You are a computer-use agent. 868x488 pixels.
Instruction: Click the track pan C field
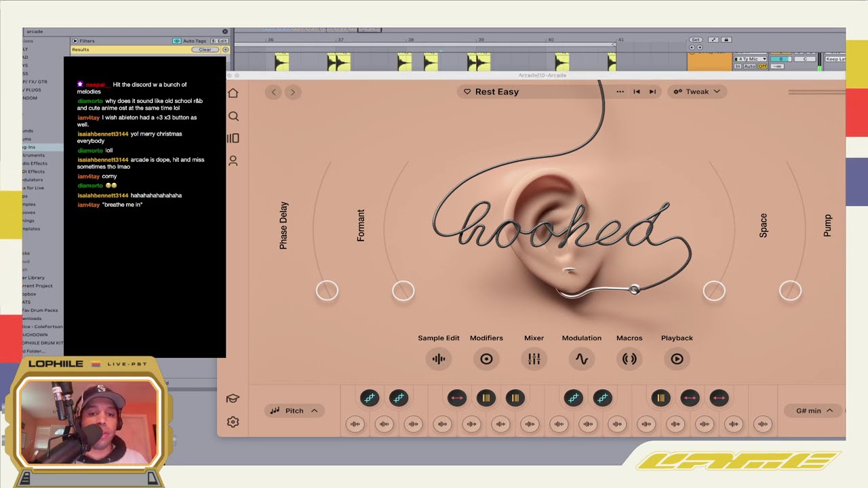[805, 59]
